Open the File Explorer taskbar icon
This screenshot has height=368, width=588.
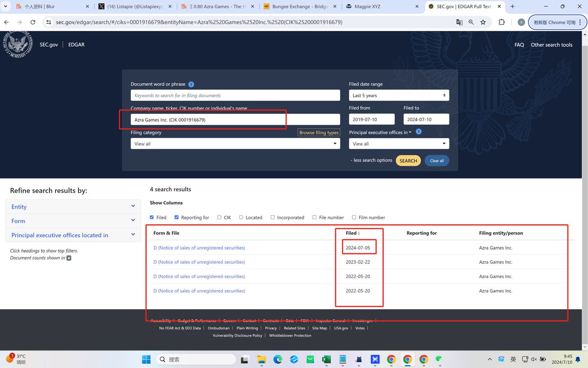click(x=261, y=359)
